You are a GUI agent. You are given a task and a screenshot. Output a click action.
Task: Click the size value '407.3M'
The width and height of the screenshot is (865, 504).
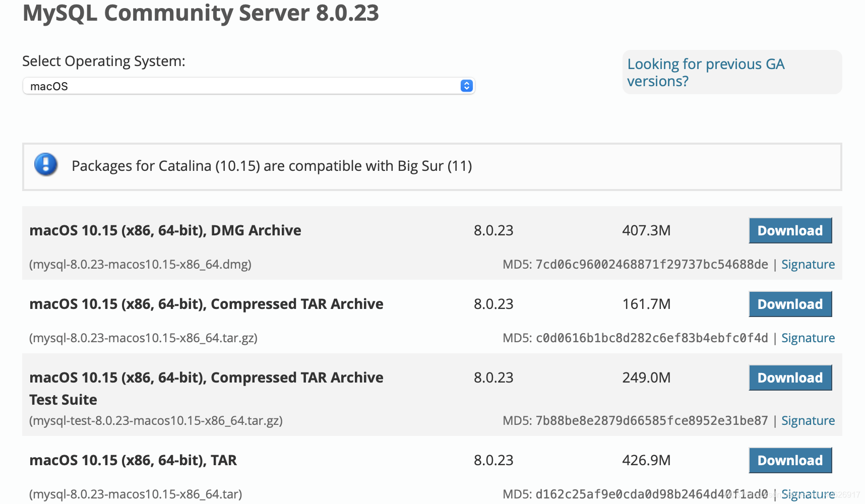coord(646,231)
